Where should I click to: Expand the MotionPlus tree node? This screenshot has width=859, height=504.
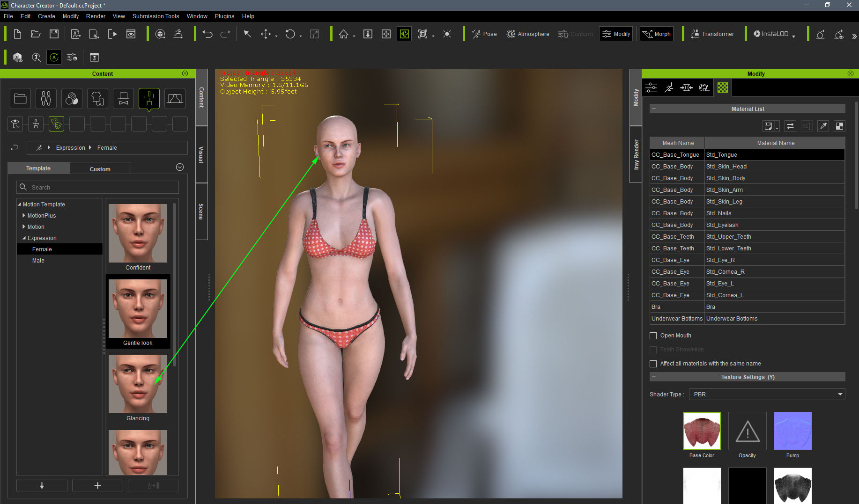click(24, 216)
